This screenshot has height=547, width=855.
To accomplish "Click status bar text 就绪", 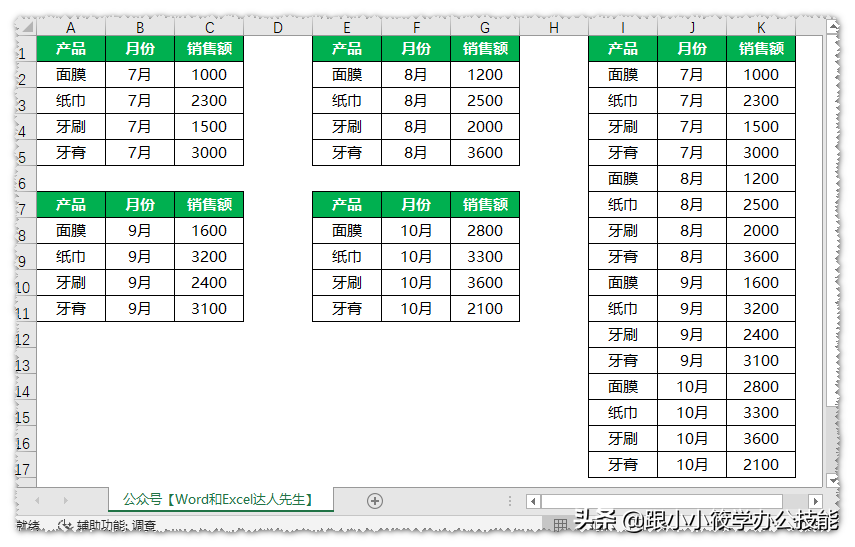I will point(28,526).
